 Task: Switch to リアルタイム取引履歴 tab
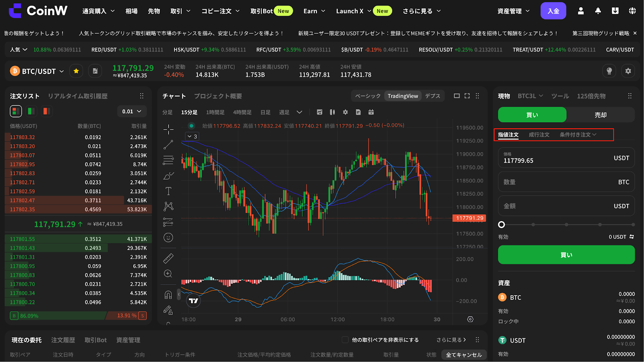point(78,96)
